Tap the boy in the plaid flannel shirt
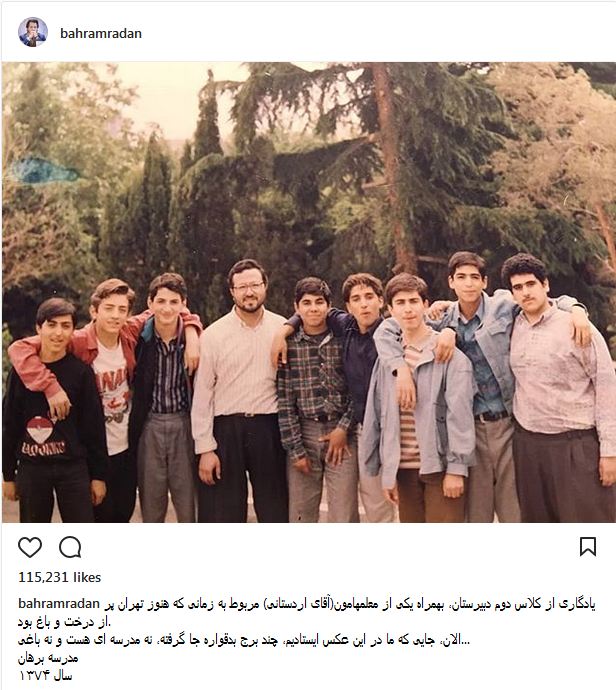This screenshot has height=690, width=616. coord(316,398)
